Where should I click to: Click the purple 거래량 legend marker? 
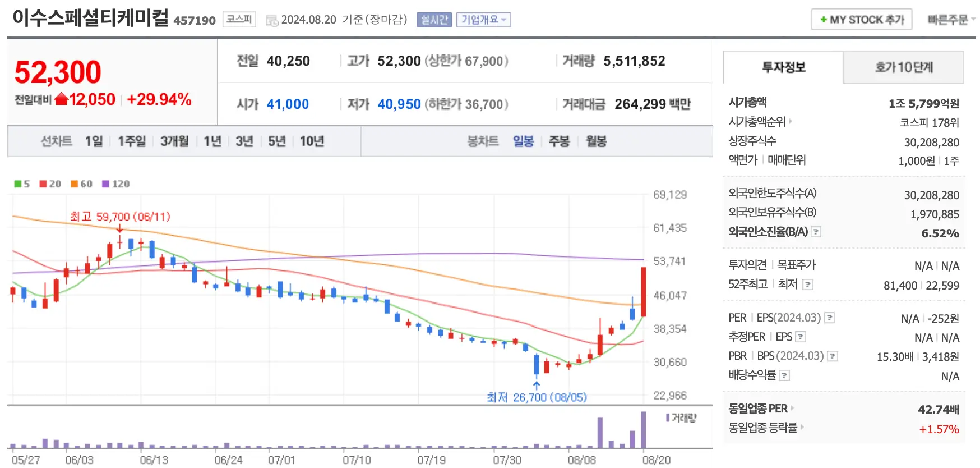click(667, 417)
